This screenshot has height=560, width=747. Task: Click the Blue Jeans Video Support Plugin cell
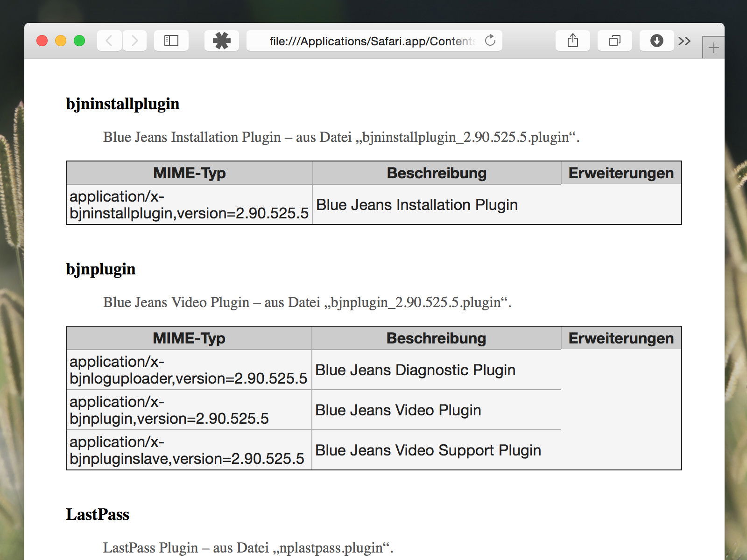437,450
